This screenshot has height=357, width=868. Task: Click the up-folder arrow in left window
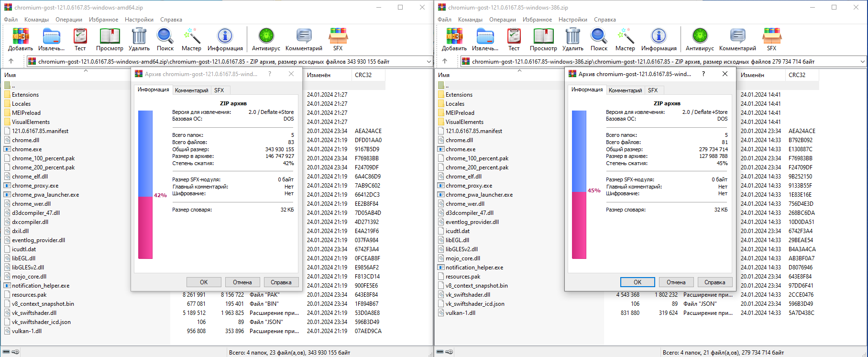11,61
